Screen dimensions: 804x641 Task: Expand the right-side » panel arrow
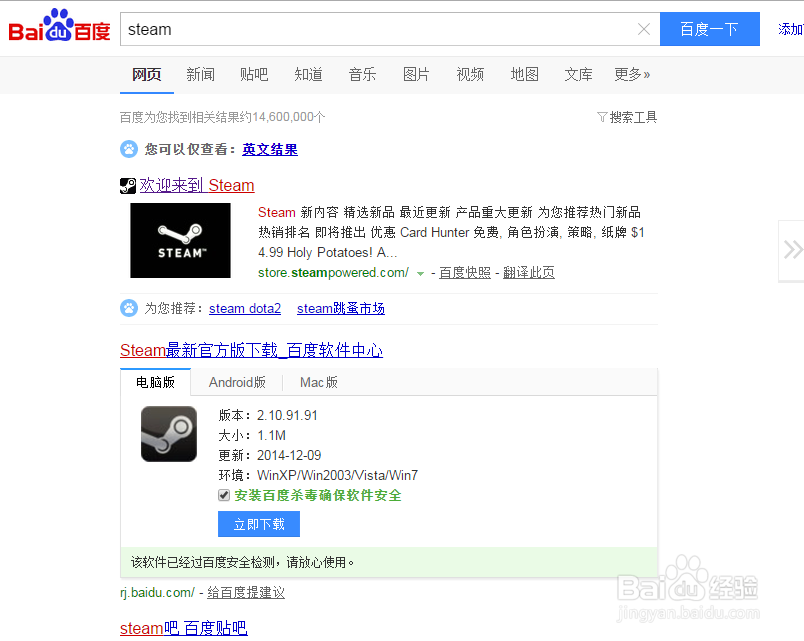pos(793,250)
